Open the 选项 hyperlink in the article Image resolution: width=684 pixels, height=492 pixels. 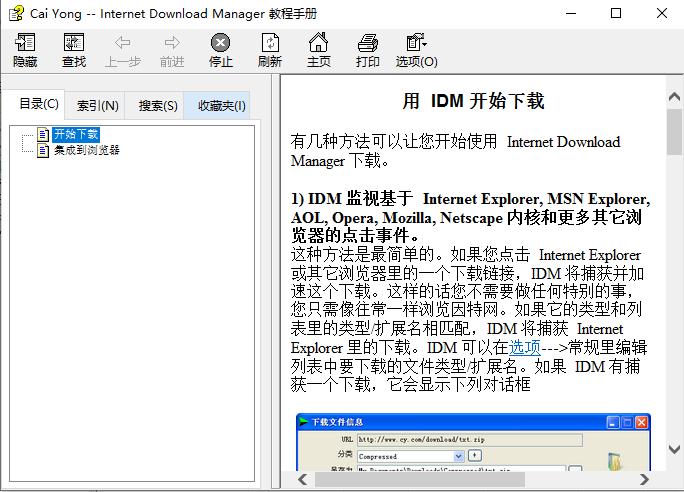(x=525, y=348)
